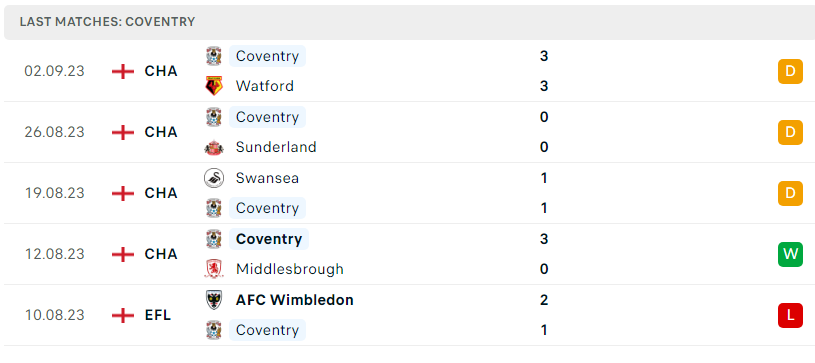Viewport: 815px width, 363px height.
Task: Open the bold AFC Wimbledon team link
Action: [x=295, y=300]
